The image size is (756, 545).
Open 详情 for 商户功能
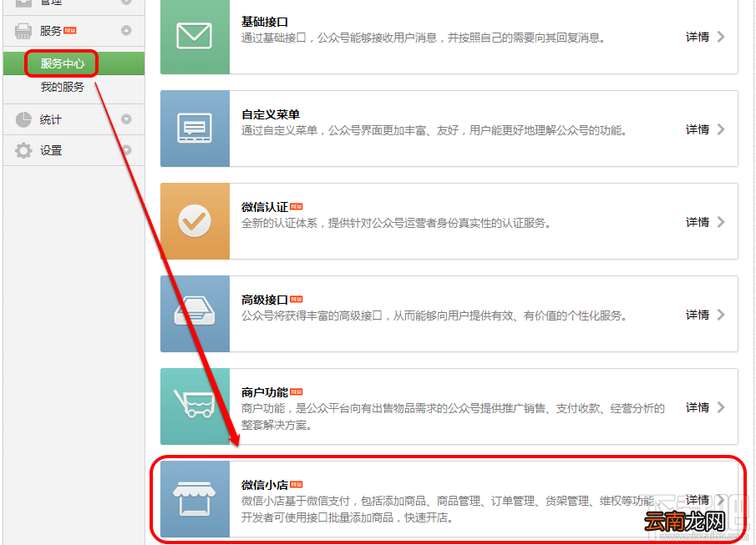(698, 407)
